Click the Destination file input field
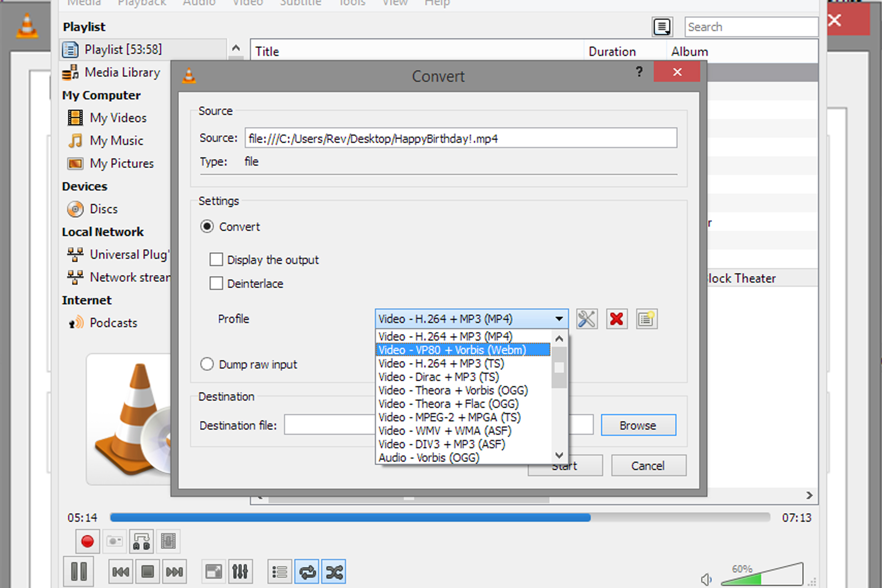Viewport: 882px width, 588px height. point(439,425)
